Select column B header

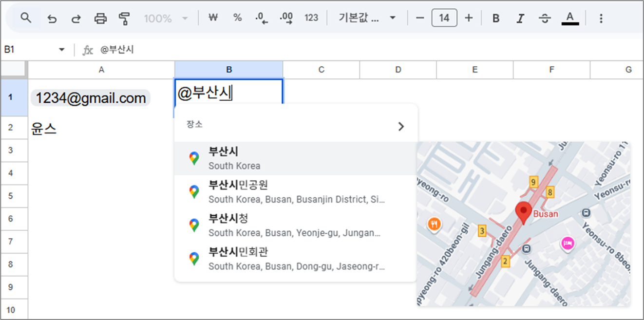click(228, 70)
